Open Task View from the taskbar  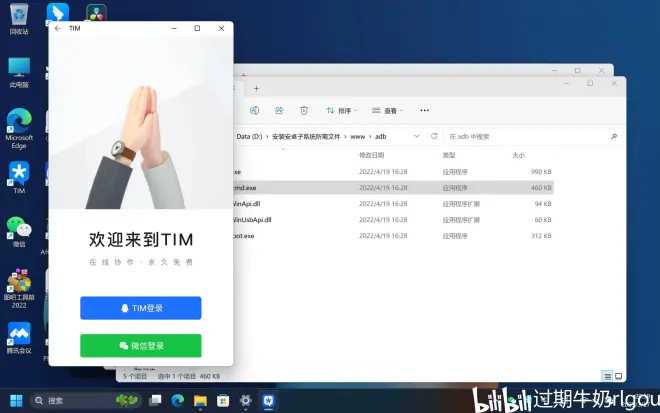(x=155, y=400)
